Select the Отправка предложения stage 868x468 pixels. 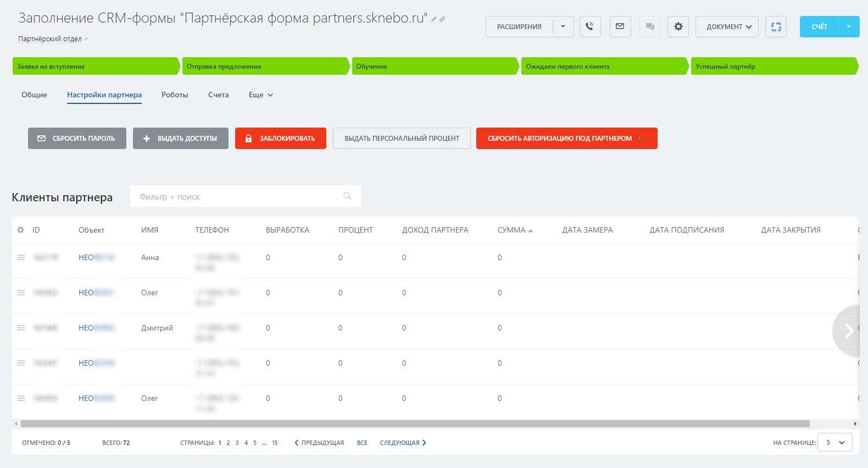265,66
